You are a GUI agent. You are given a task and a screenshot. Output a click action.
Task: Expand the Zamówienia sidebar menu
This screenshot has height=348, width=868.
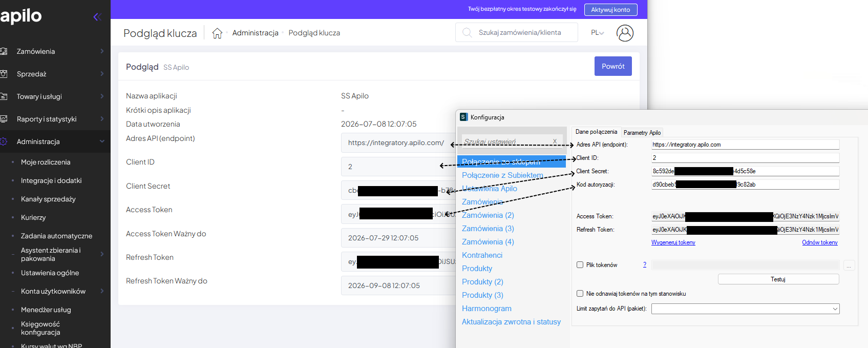pyautogui.click(x=102, y=51)
